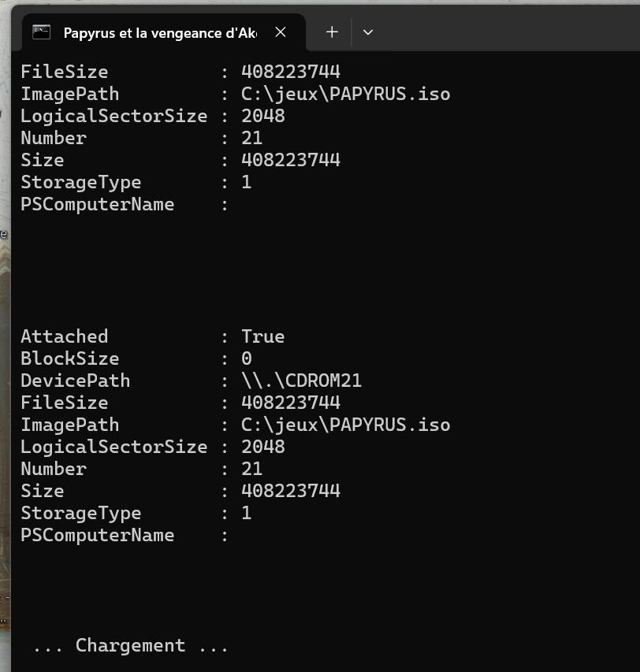
Task: Click the upper block's StorageType value 1
Action: 247,182
